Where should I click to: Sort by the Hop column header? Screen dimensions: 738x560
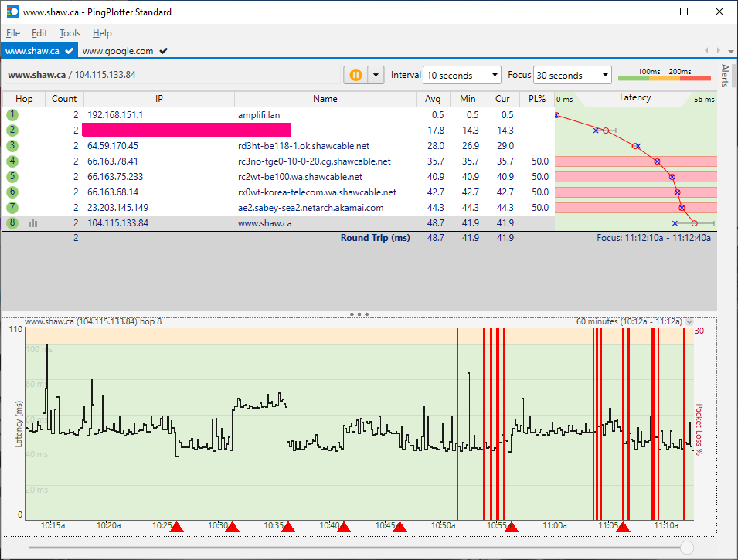click(x=24, y=99)
